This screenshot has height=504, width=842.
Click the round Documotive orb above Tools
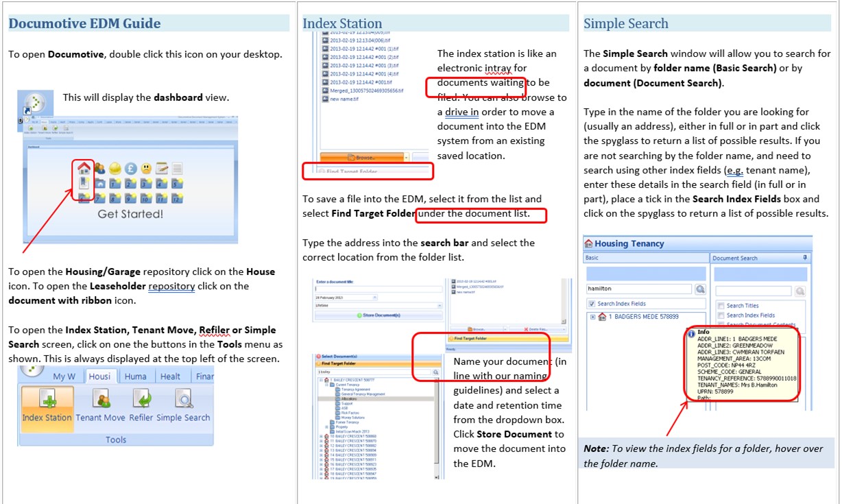[31, 370]
